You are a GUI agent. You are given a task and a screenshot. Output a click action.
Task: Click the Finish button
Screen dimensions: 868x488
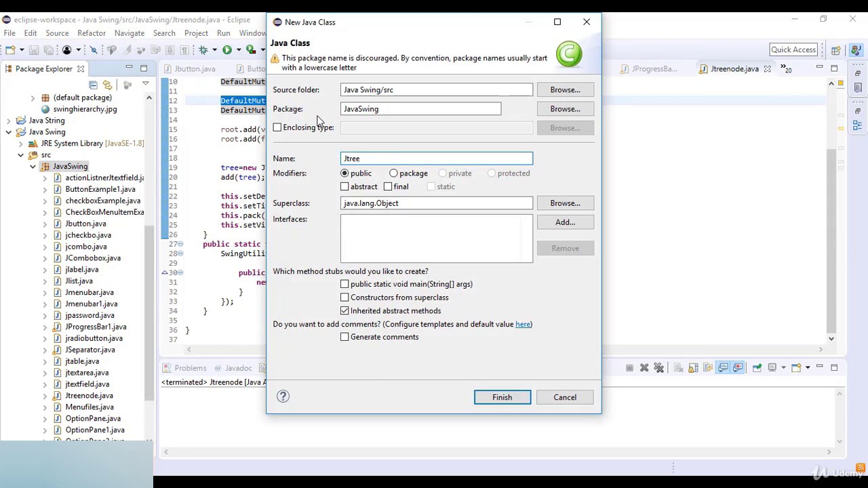pyautogui.click(x=502, y=397)
